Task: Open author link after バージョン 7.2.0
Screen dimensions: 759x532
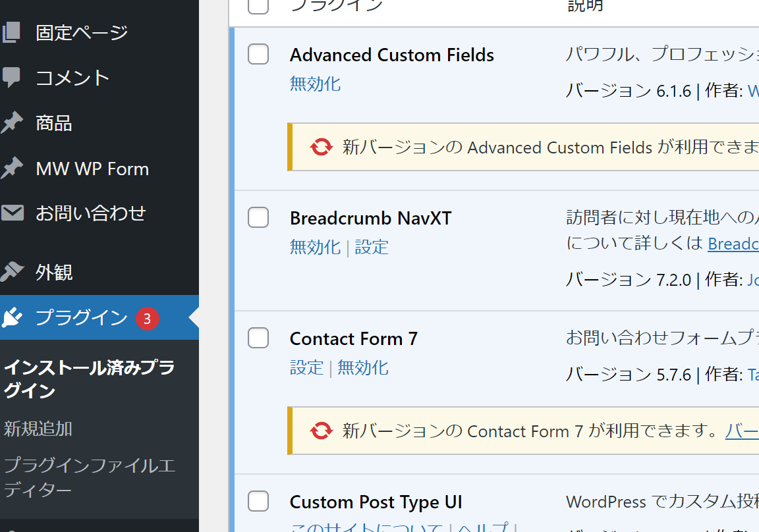Action: click(753, 280)
